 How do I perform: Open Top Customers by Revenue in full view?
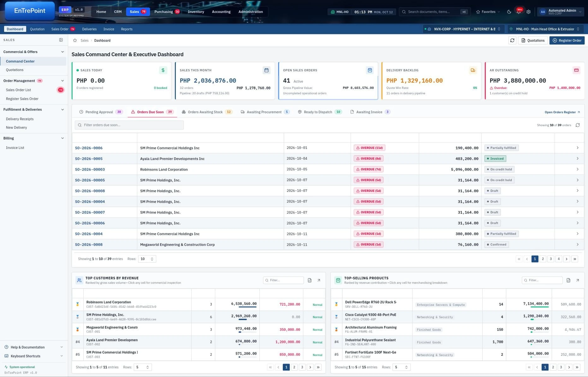pos(319,280)
